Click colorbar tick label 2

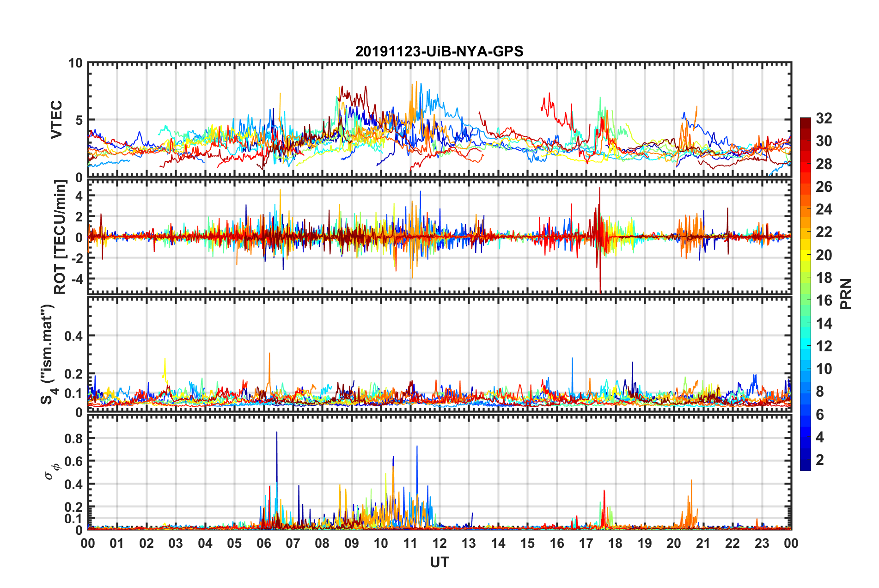pos(820,459)
